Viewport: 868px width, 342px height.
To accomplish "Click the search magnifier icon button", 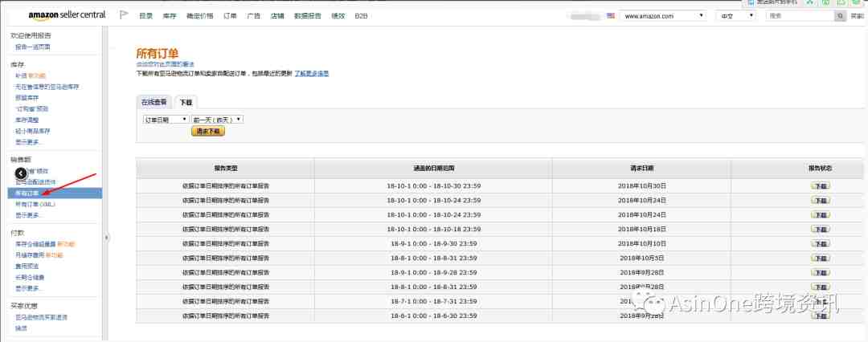I will coord(841,16).
